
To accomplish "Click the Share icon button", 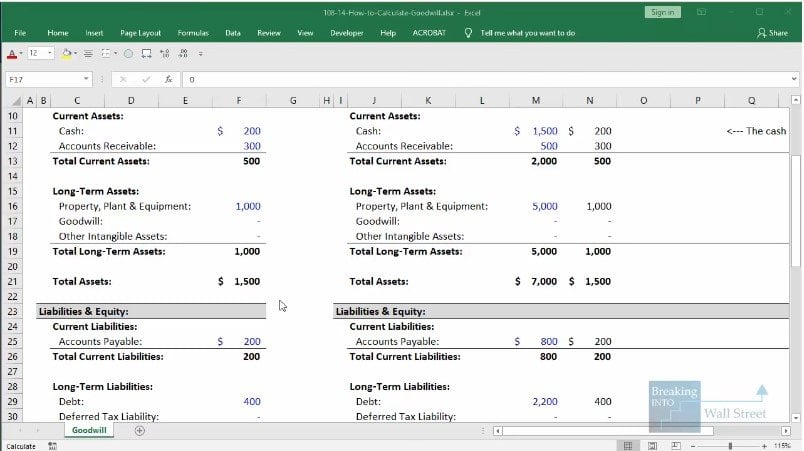I will click(773, 33).
